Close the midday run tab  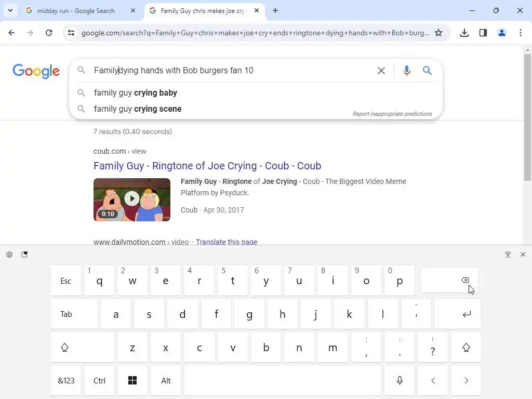[x=133, y=10]
